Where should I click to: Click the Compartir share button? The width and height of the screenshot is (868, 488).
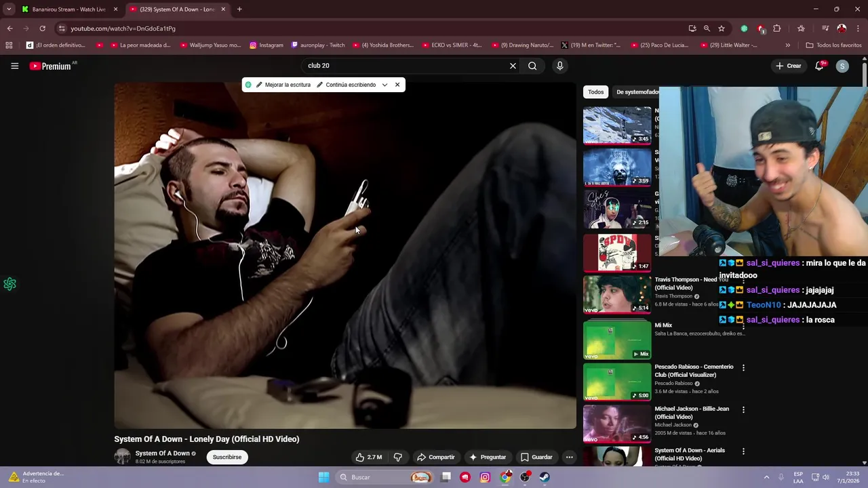pyautogui.click(x=435, y=457)
